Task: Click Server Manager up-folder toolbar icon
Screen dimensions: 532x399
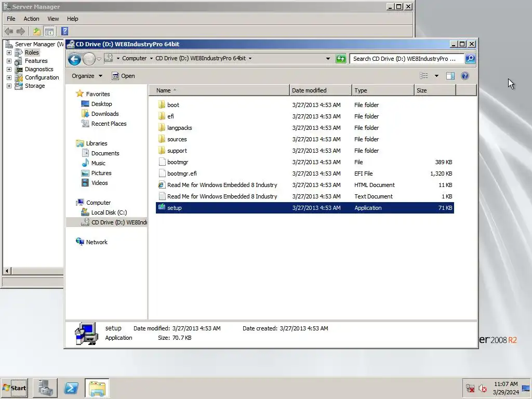Action: [x=37, y=32]
